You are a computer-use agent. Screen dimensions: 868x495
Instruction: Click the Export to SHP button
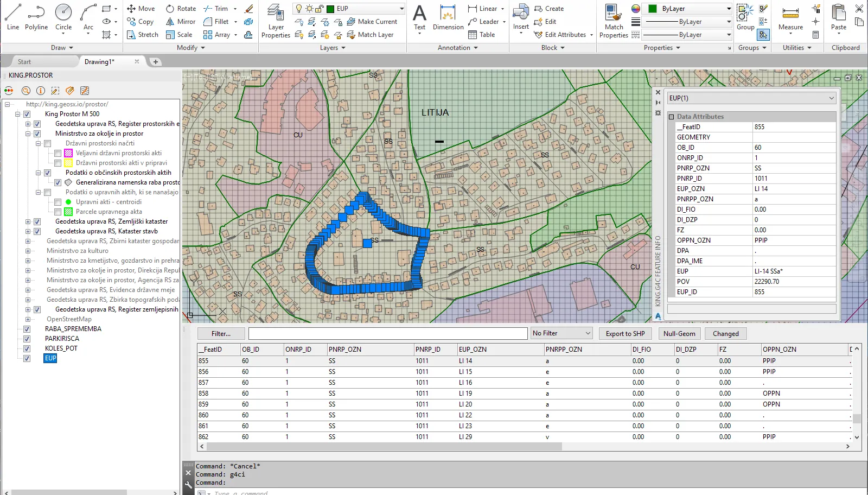coord(625,334)
